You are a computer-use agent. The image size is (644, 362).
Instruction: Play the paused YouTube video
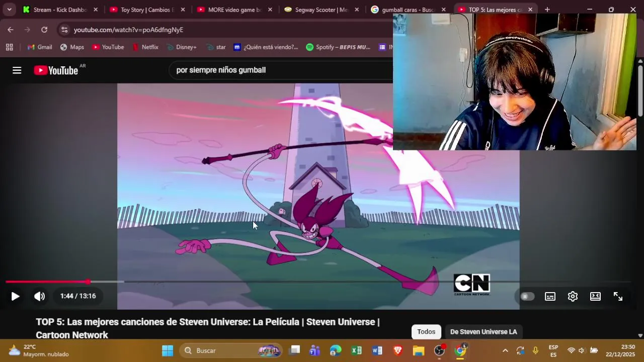pyautogui.click(x=15, y=296)
